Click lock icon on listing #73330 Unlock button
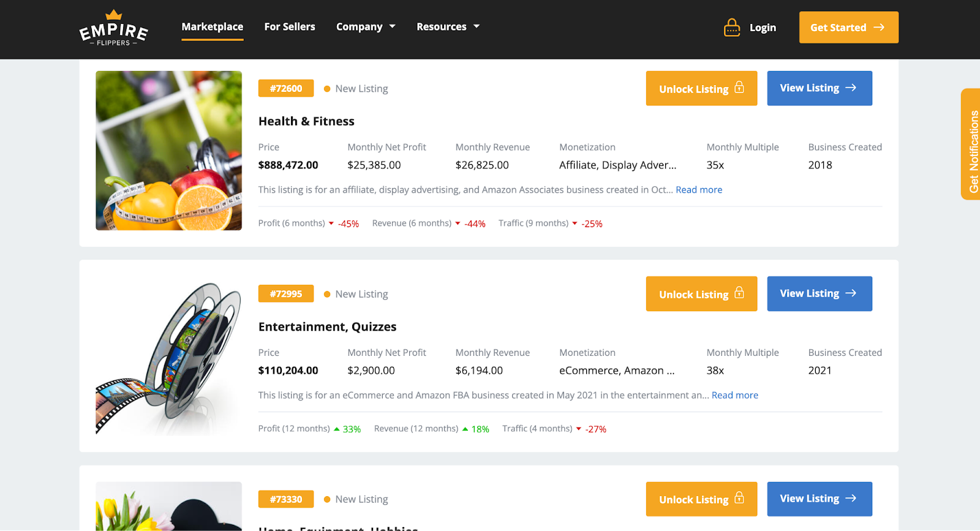 tap(739, 499)
